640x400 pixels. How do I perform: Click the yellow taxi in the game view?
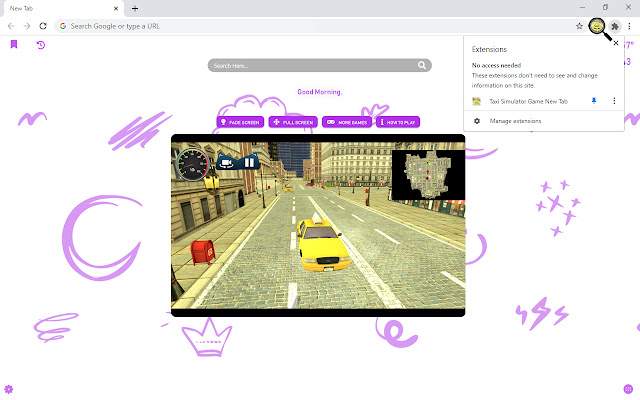point(323,244)
